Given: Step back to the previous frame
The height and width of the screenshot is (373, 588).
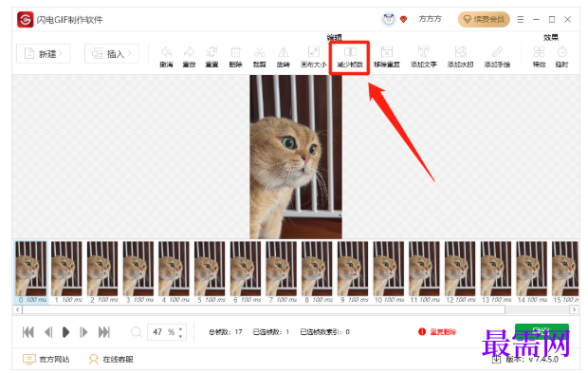Looking at the screenshot, I should (48, 332).
